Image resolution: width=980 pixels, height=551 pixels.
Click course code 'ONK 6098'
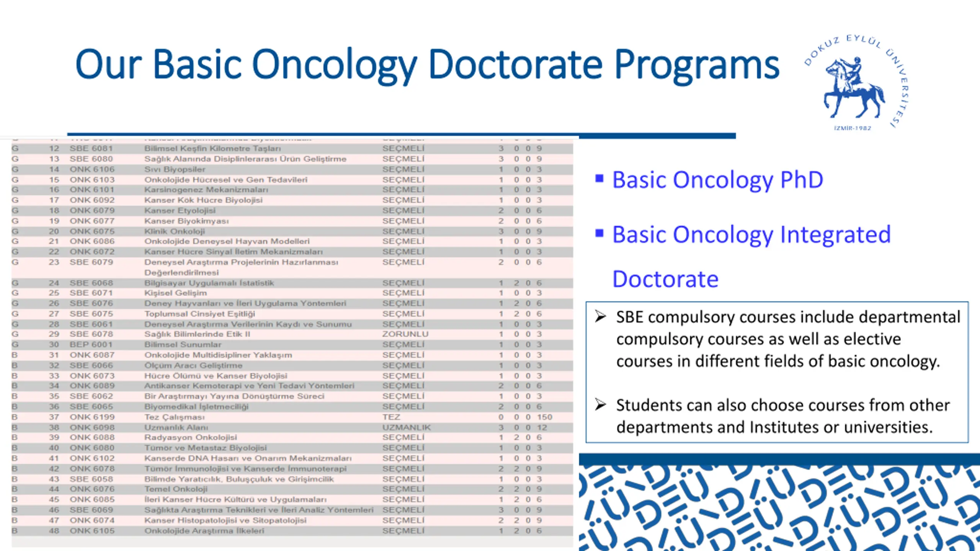[x=92, y=427]
